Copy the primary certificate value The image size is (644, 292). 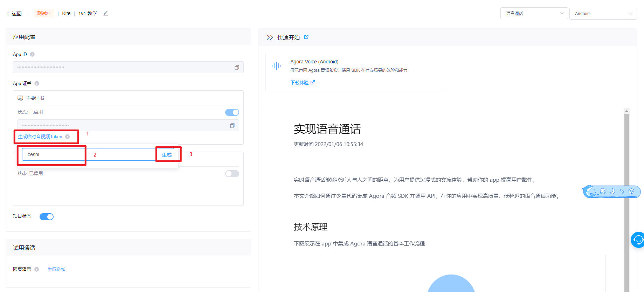pos(232,126)
